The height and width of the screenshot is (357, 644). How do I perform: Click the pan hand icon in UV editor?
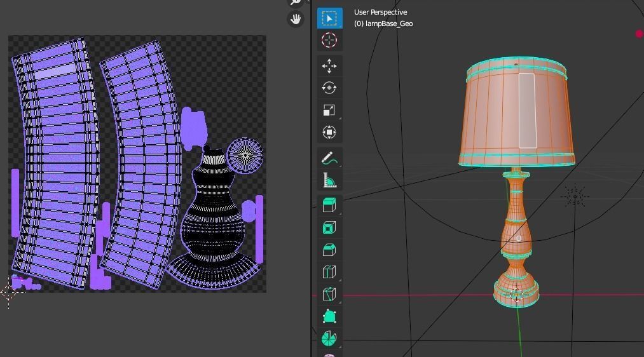[296, 19]
